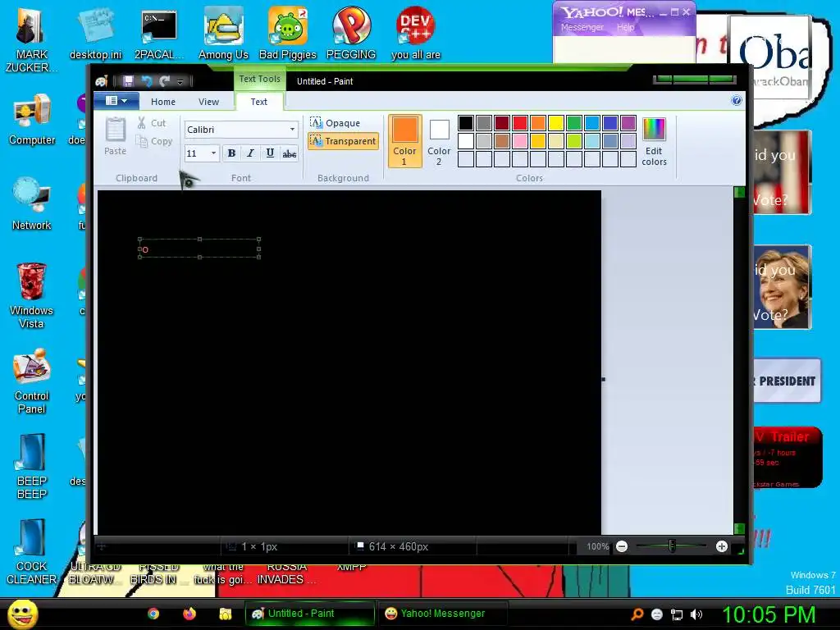This screenshot has width=840, height=630.
Task: Open the Bad Piggies desktop icon
Action: [288, 33]
